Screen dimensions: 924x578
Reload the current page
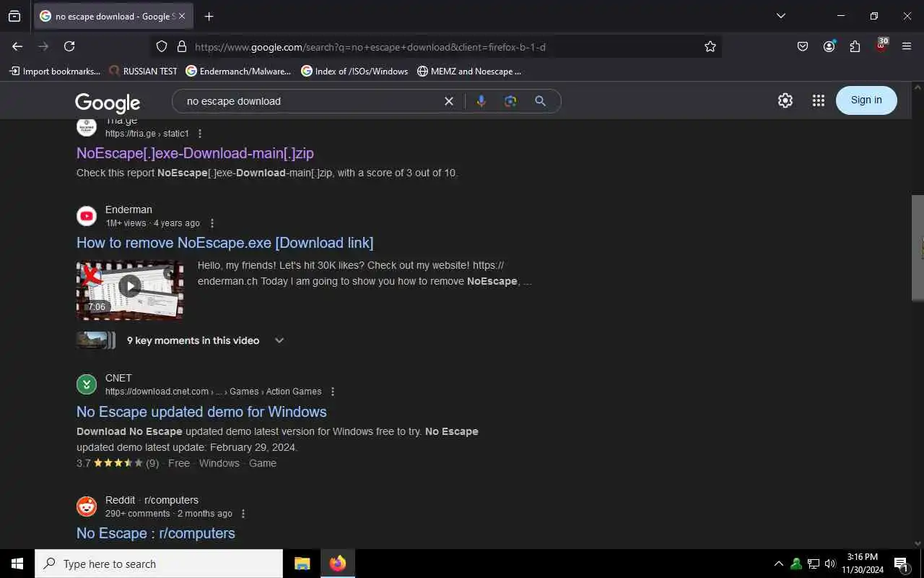click(69, 46)
